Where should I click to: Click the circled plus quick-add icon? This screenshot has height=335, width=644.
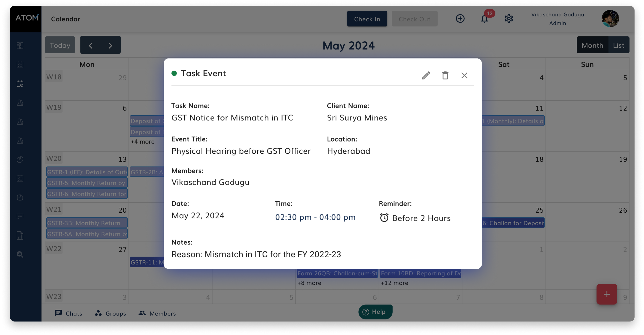[x=460, y=19]
